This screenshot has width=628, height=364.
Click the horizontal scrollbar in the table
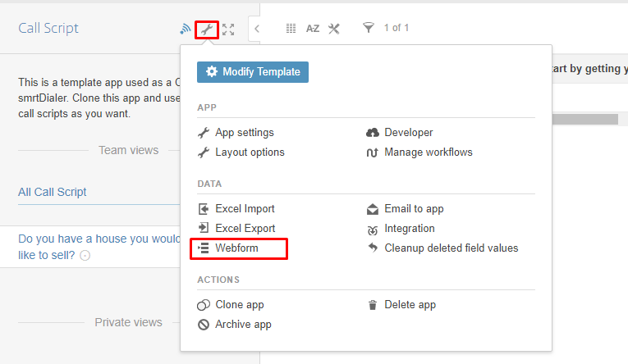(x=581, y=120)
